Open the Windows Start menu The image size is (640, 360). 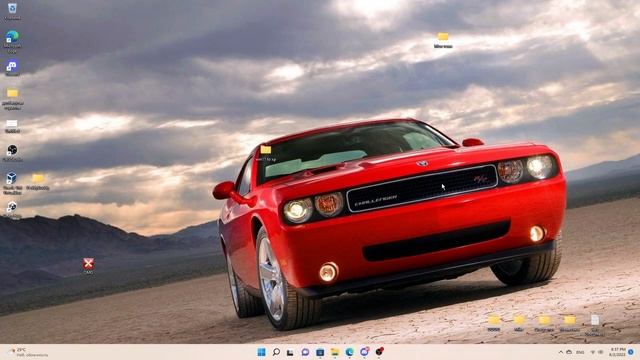coord(261,352)
